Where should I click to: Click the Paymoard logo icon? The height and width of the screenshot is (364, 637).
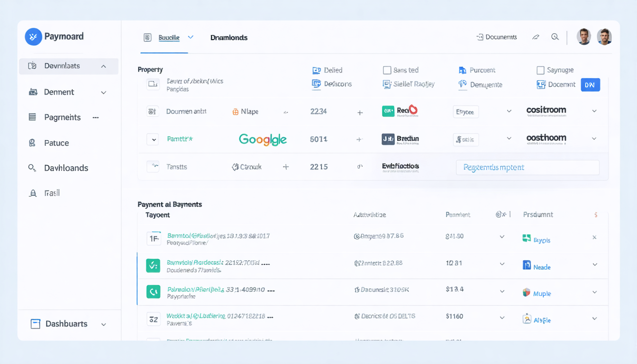(x=33, y=36)
